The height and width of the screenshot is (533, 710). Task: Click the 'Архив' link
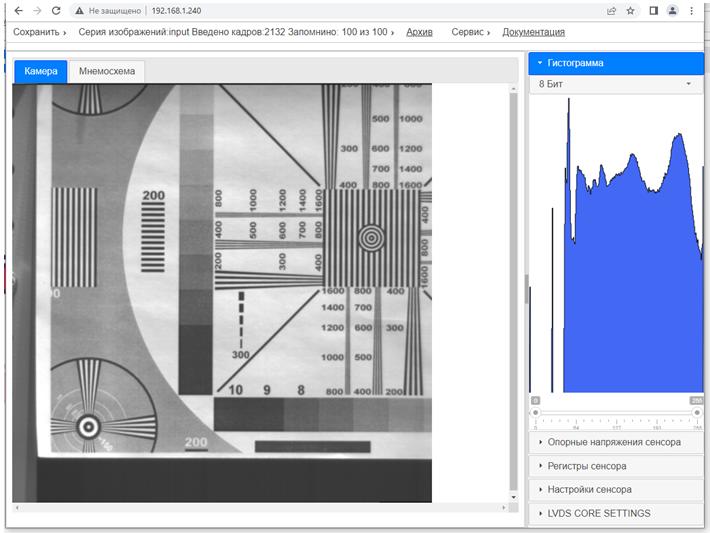(419, 32)
